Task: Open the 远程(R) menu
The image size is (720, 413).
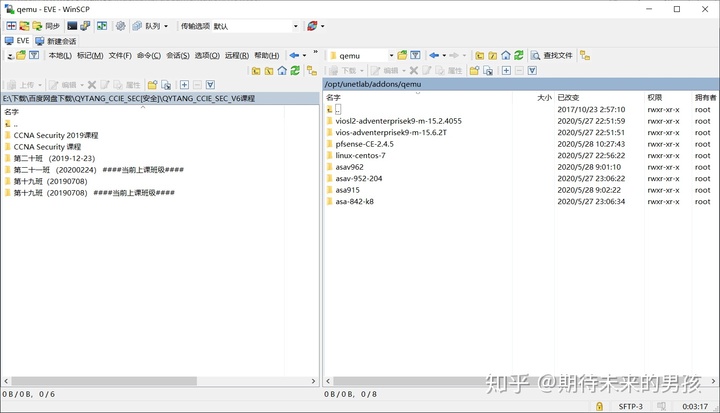Action: [237, 56]
